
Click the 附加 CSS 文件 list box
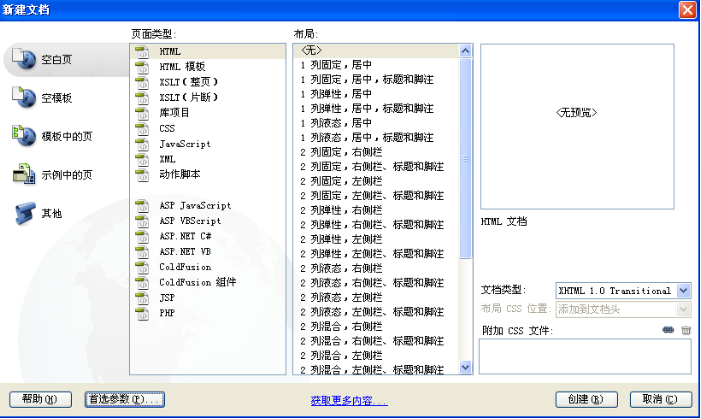click(x=584, y=355)
